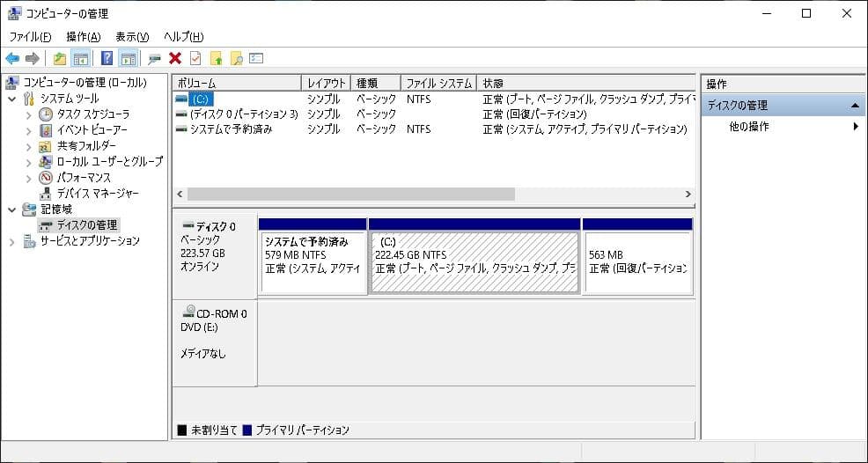Click the gray Forward arrow toolbar icon

pyautogui.click(x=33, y=58)
